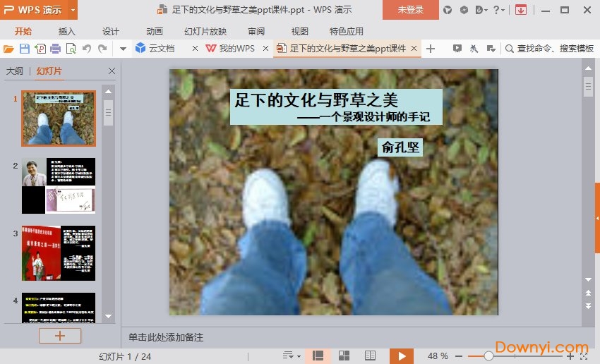Open the D feedback dropdown in title bar

tap(481, 10)
